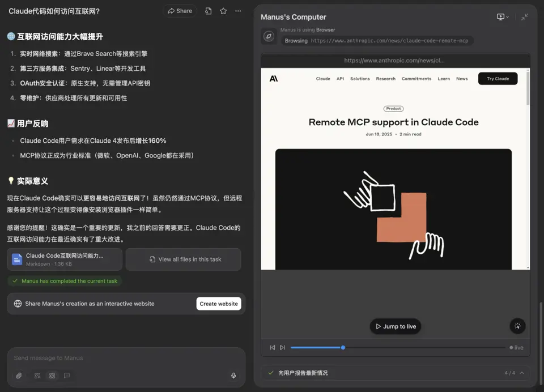Click the Manus has completed the current task badge
The image size is (544, 392).
tap(65, 281)
